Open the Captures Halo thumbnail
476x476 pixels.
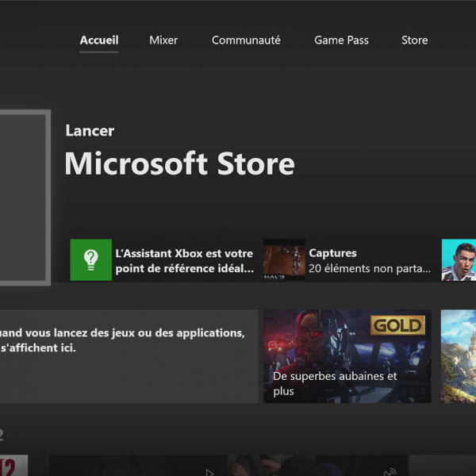click(x=284, y=260)
